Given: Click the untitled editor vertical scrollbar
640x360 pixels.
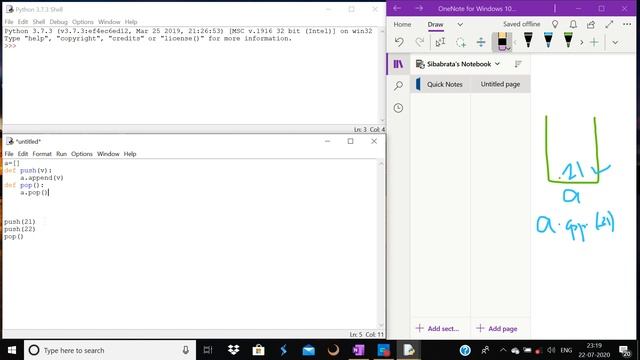Looking at the screenshot, I should tap(381, 244).
